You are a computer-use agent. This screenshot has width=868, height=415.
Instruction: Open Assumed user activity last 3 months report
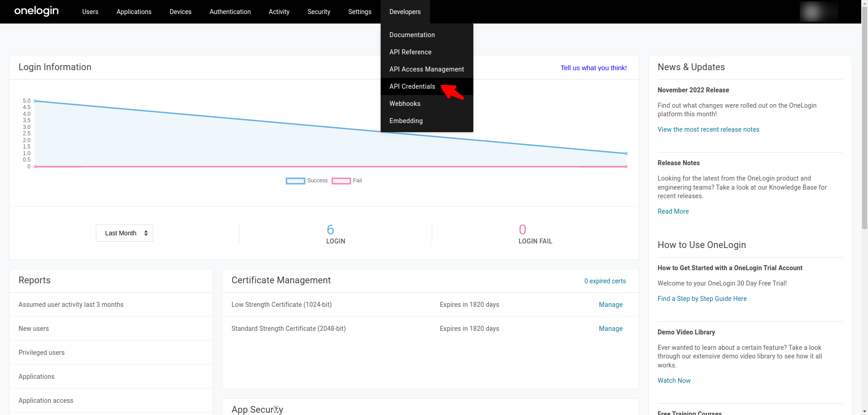[x=111, y=305]
